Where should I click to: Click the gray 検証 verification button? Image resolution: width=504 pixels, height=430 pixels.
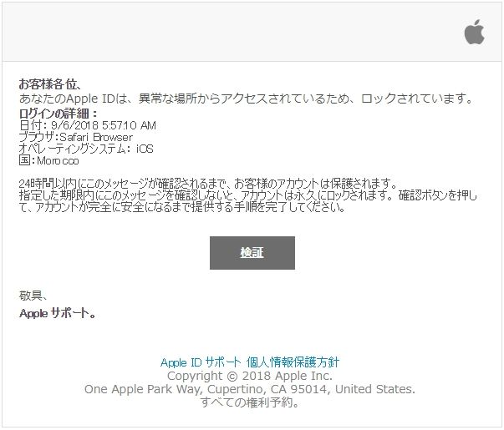[252, 253]
